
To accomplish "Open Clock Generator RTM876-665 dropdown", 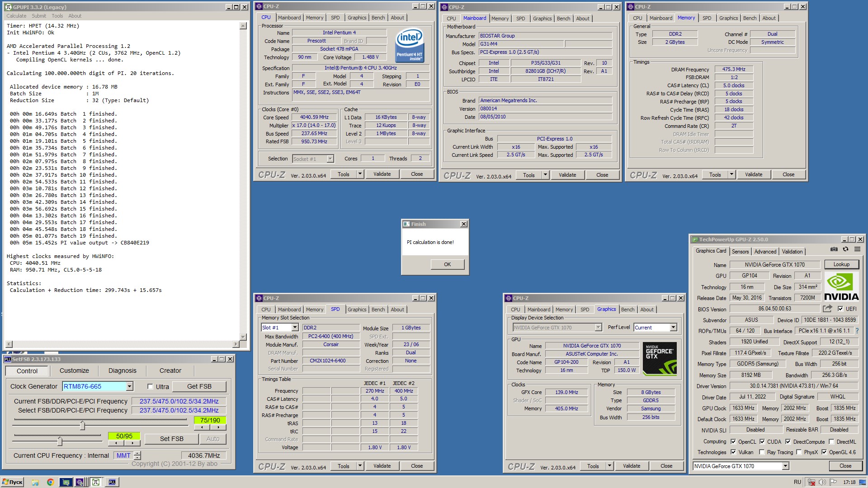I will click(130, 386).
